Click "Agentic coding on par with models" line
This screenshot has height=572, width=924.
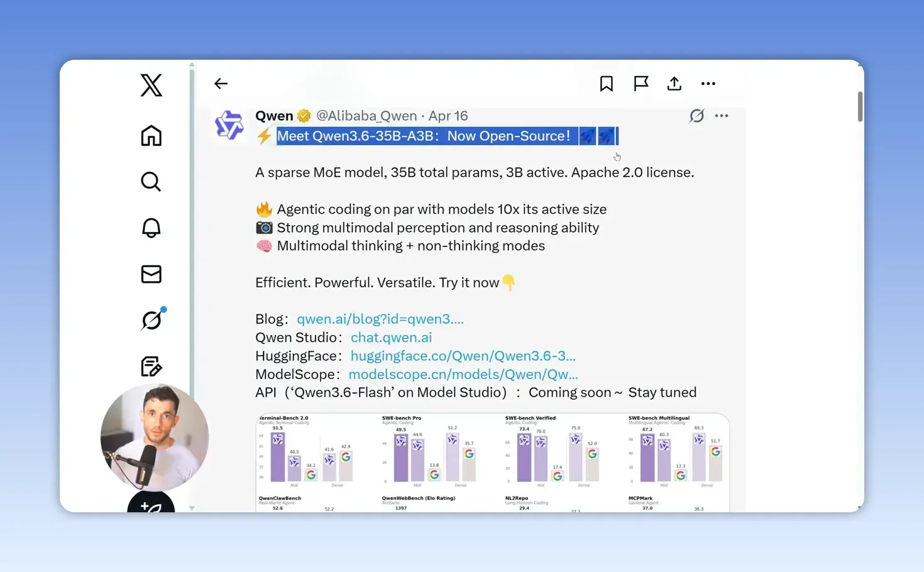pos(442,209)
